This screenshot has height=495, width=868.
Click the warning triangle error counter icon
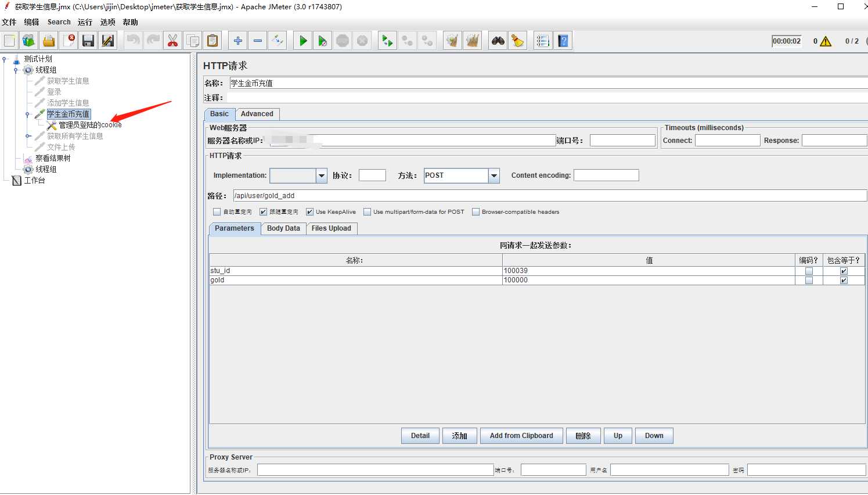point(826,41)
